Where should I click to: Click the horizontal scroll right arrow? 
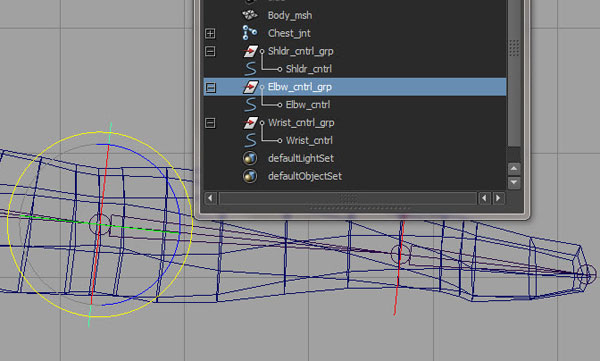tap(498, 198)
